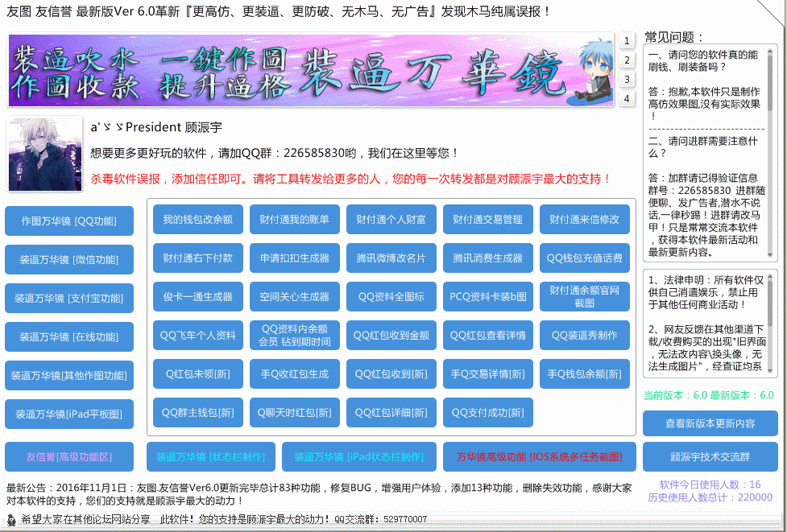Open the 装逼万华镜 [在线功能] category
Screen dimensions: 787x532
[x=69, y=336]
